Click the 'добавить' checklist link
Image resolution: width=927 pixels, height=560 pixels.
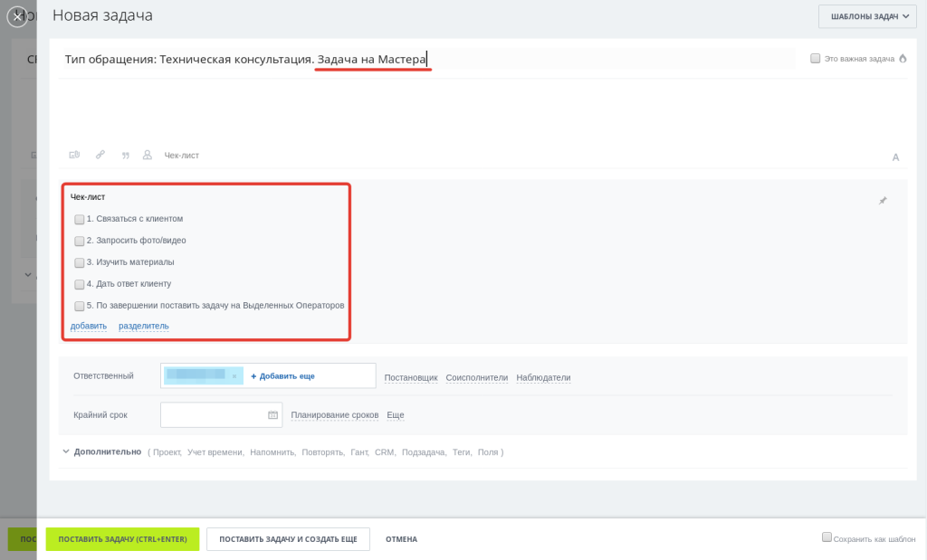pos(89,326)
